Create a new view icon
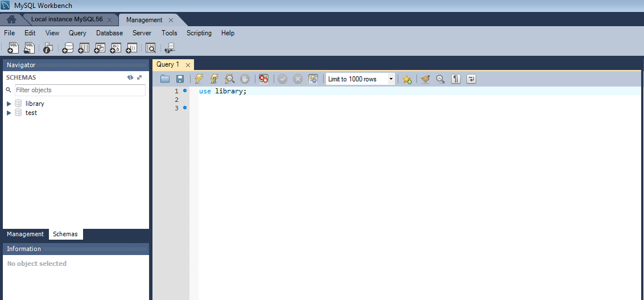 [100, 48]
